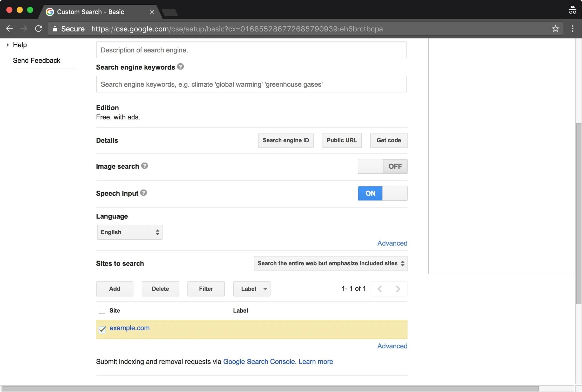This screenshot has height=392, width=582.
Task: Open Advanced link under Language
Action: (392, 243)
